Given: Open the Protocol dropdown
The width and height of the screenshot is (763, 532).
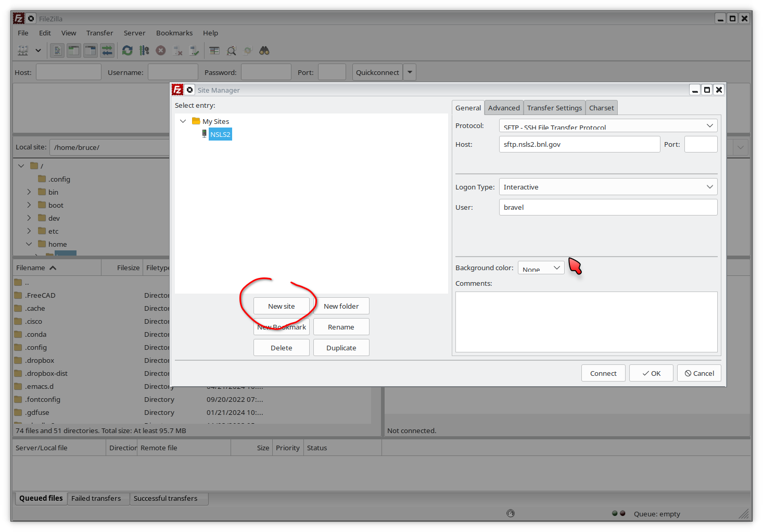Looking at the screenshot, I should coord(608,125).
